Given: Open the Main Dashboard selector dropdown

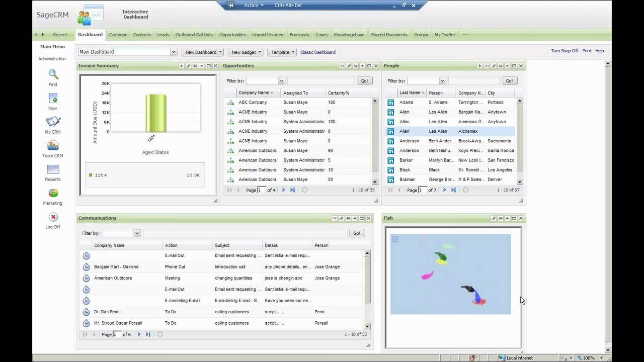Looking at the screenshot, I should pyautogui.click(x=174, y=52).
